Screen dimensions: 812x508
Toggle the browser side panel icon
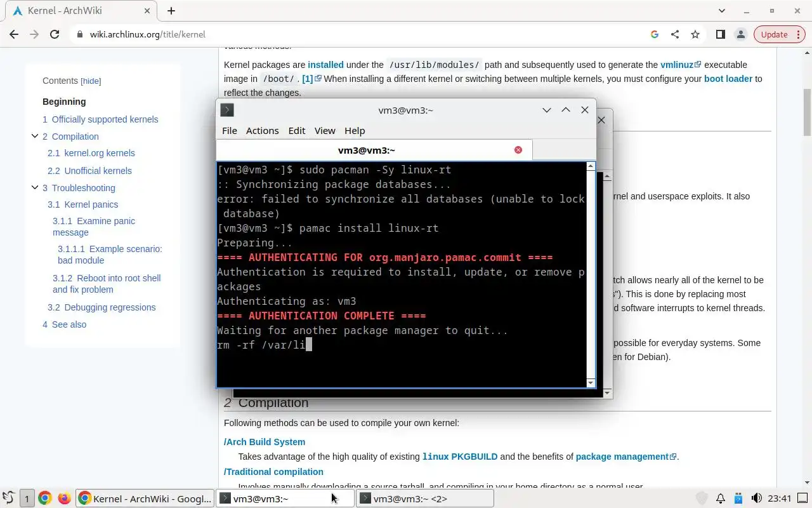click(x=720, y=34)
